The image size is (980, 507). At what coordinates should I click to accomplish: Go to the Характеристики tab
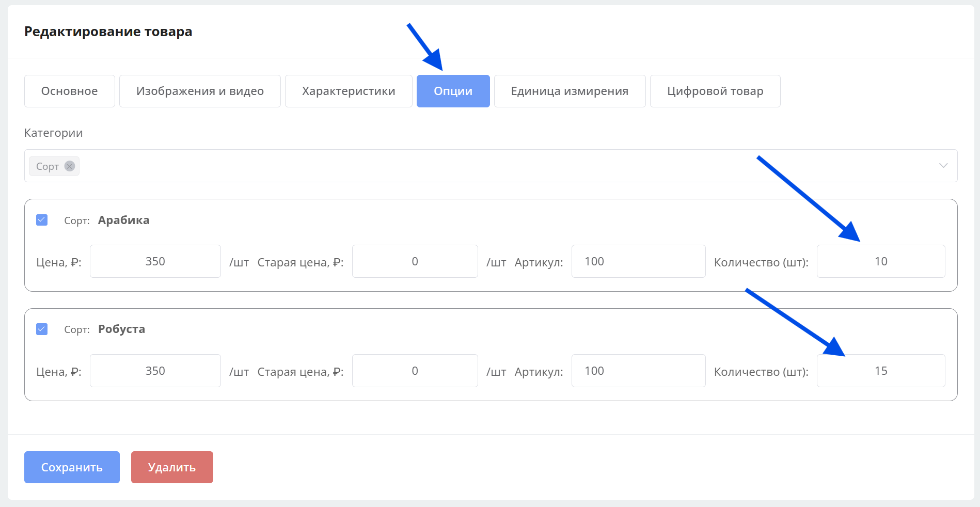click(349, 91)
